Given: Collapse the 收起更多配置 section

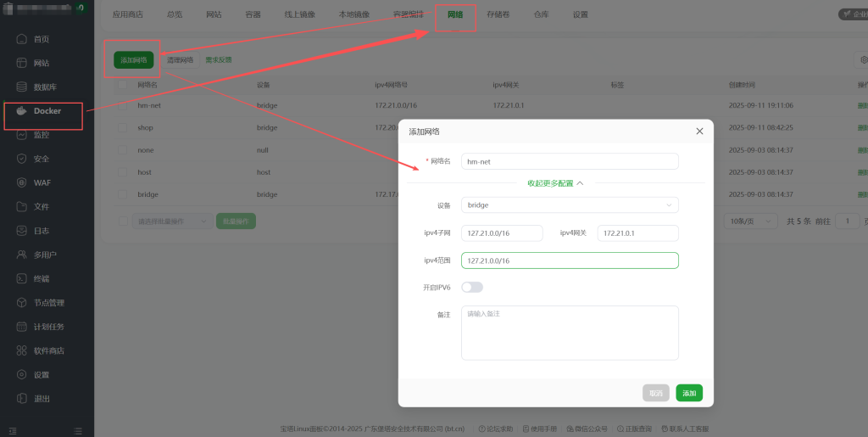Looking at the screenshot, I should tap(555, 182).
